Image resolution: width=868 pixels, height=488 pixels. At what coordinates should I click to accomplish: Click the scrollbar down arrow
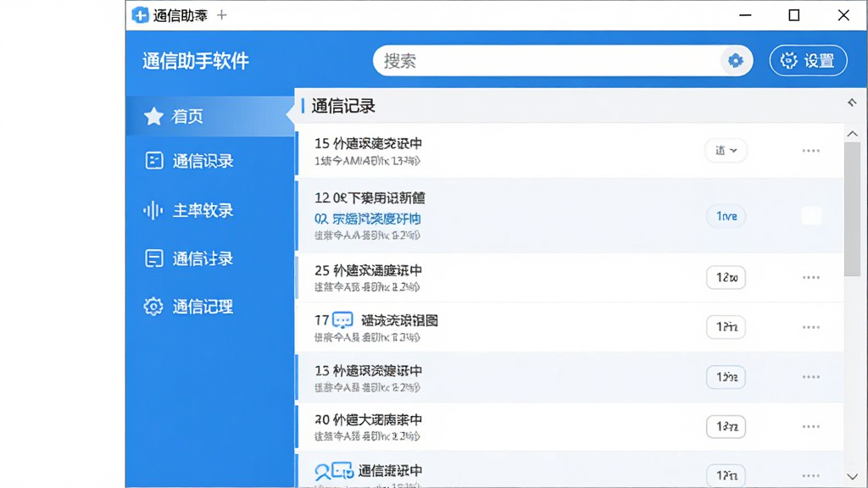853,476
